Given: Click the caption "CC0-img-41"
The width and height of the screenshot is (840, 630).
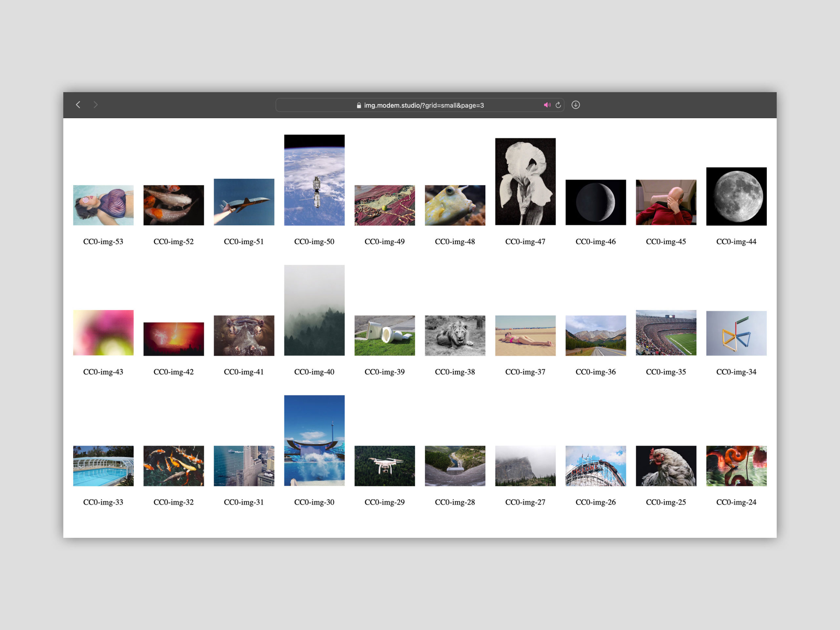Looking at the screenshot, I should 244,372.
